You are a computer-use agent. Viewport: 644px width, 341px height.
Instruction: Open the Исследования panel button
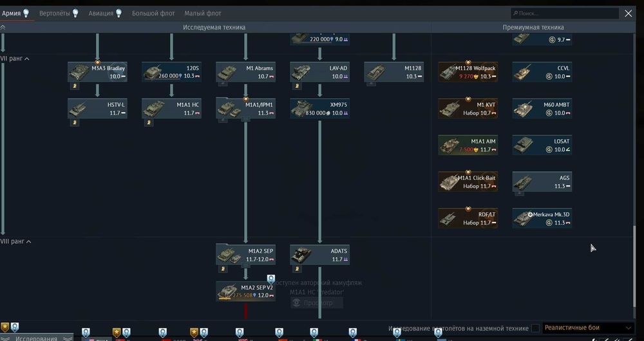(37, 338)
